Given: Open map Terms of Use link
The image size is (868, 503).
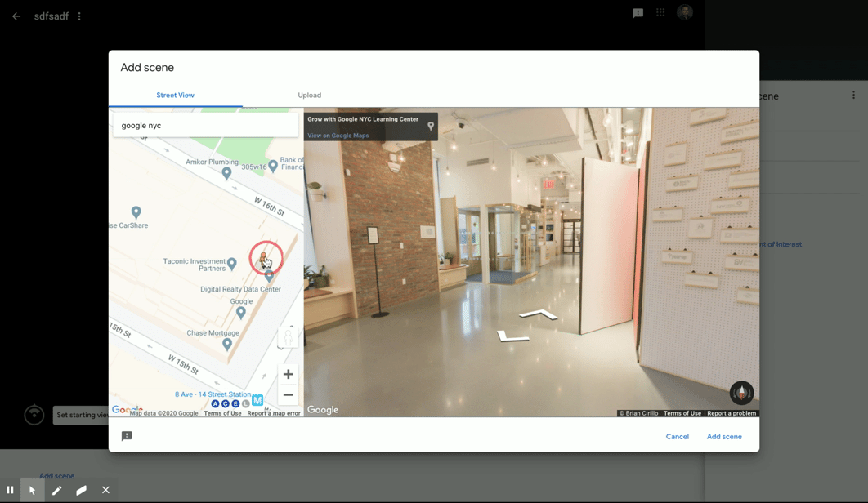Looking at the screenshot, I should [222, 413].
